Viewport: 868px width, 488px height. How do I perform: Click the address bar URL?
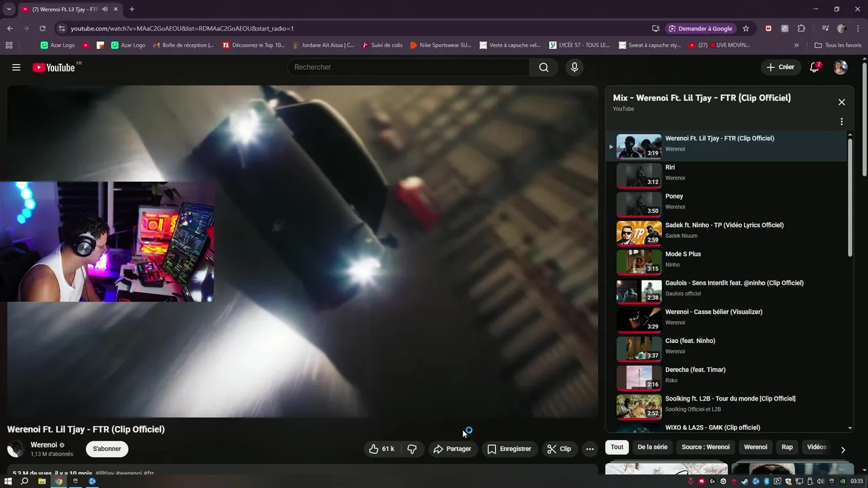click(x=182, y=28)
